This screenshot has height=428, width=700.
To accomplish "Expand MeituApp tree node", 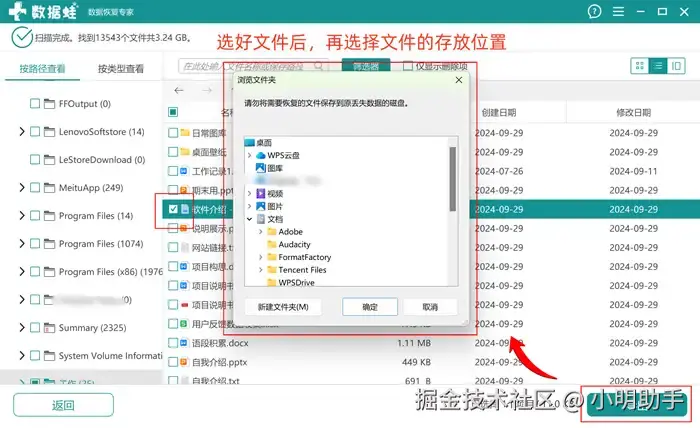I will tap(21, 187).
